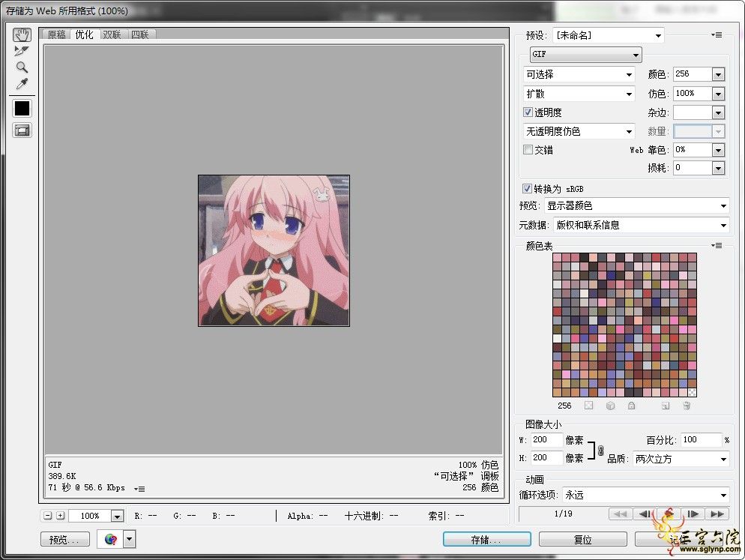This screenshot has width=745, height=560.
Task: Lock selected color icon
Action: pos(631,406)
